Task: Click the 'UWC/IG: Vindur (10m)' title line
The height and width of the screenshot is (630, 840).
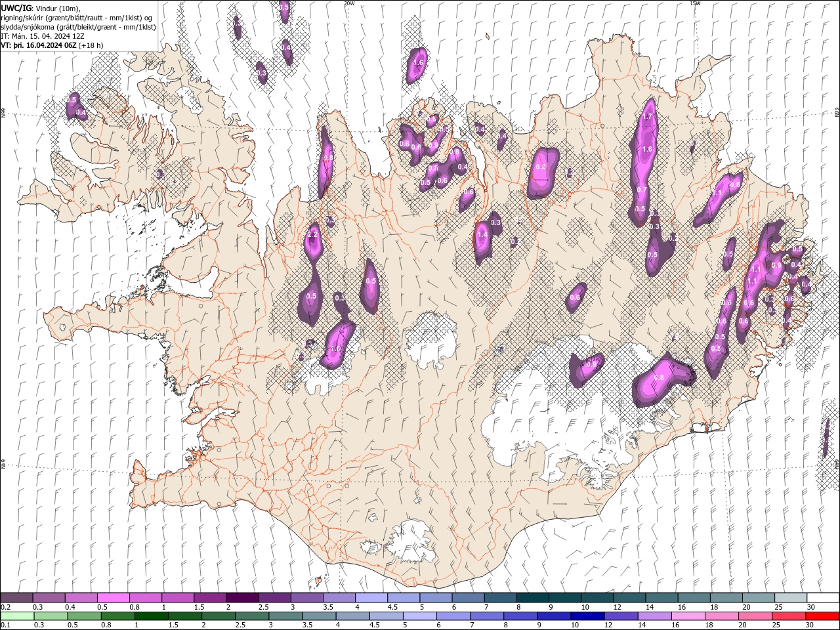Action: [x=41, y=8]
